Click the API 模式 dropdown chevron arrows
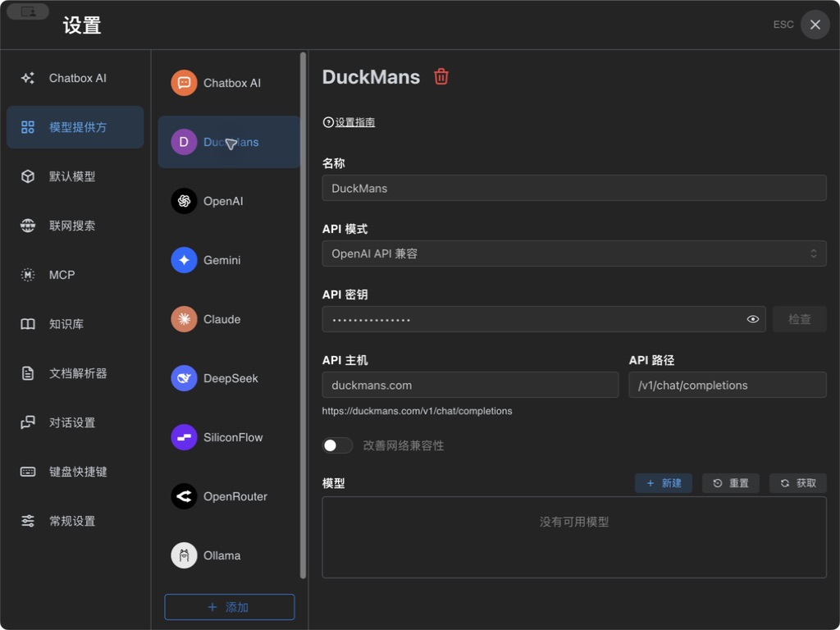The width and height of the screenshot is (840, 630). coord(813,253)
